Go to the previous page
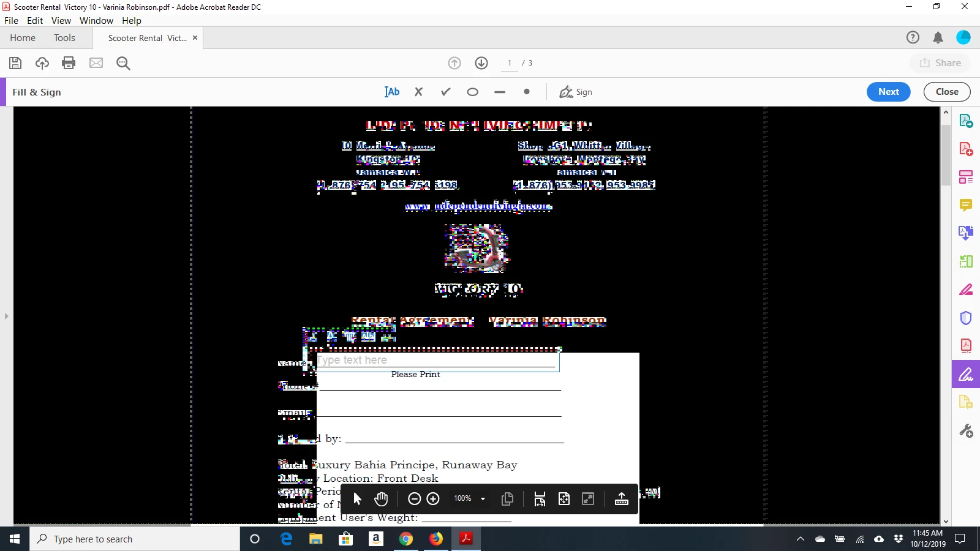The width and height of the screenshot is (980, 551). pyautogui.click(x=454, y=63)
